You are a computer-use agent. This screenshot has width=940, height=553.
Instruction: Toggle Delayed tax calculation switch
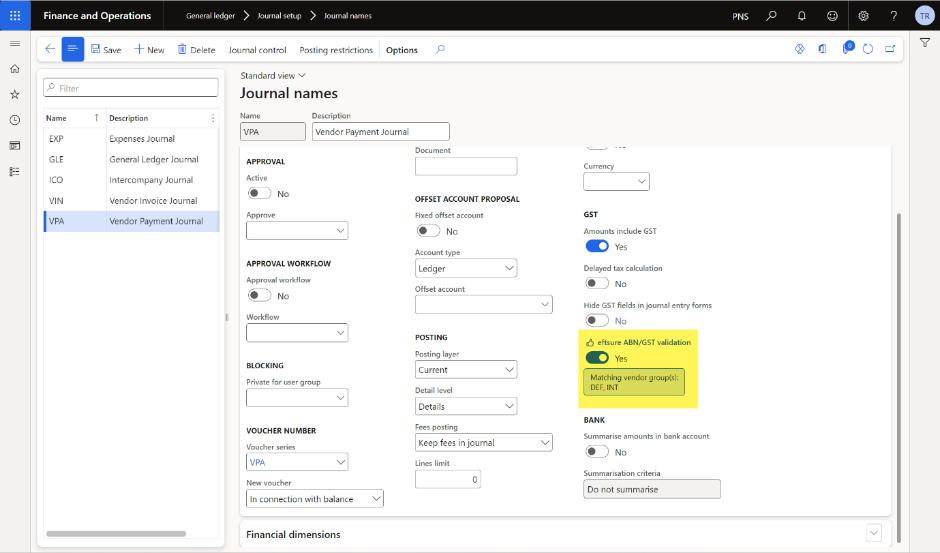pyautogui.click(x=597, y=283)
